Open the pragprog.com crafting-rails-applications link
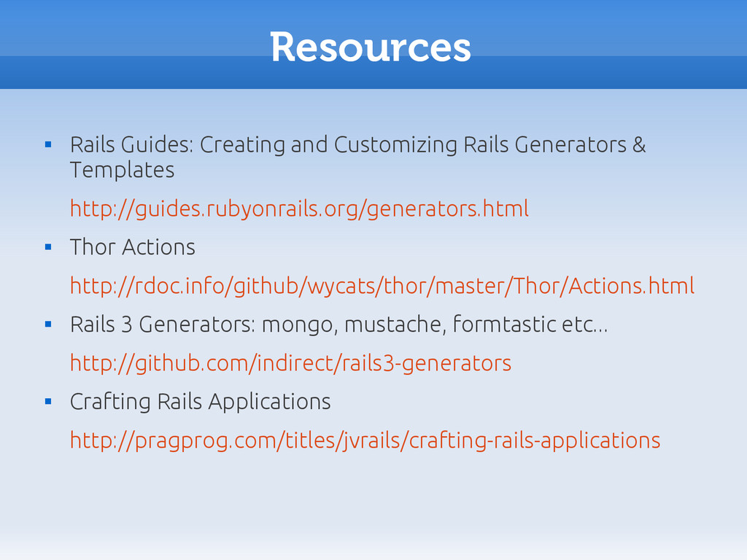 click(365, 440)
